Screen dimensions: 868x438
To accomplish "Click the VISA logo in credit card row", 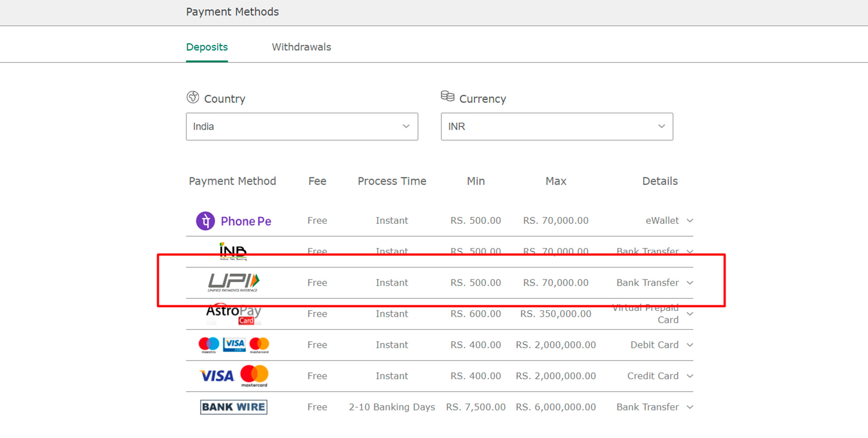I will 217,376.
